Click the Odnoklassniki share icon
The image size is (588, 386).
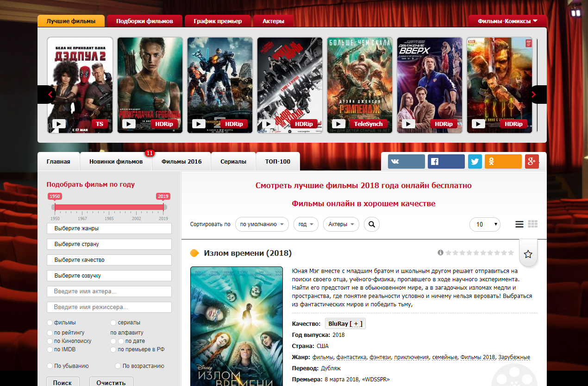pyautogui.click(x=503, y=161)
